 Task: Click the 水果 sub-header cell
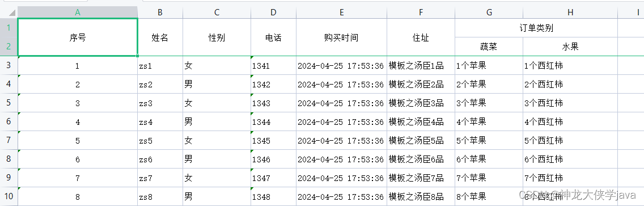(x=570, y=47)
